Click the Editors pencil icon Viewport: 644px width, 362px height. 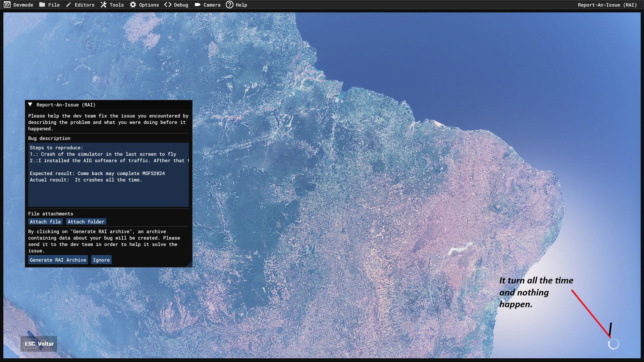click(x=68, y=5)
